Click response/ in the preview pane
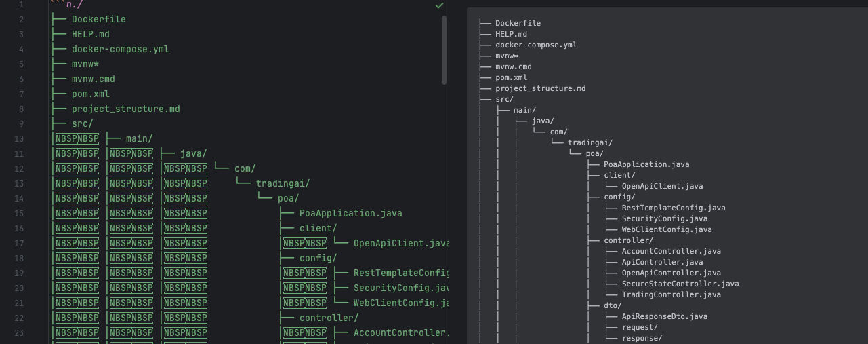 (x=642, y=338)
